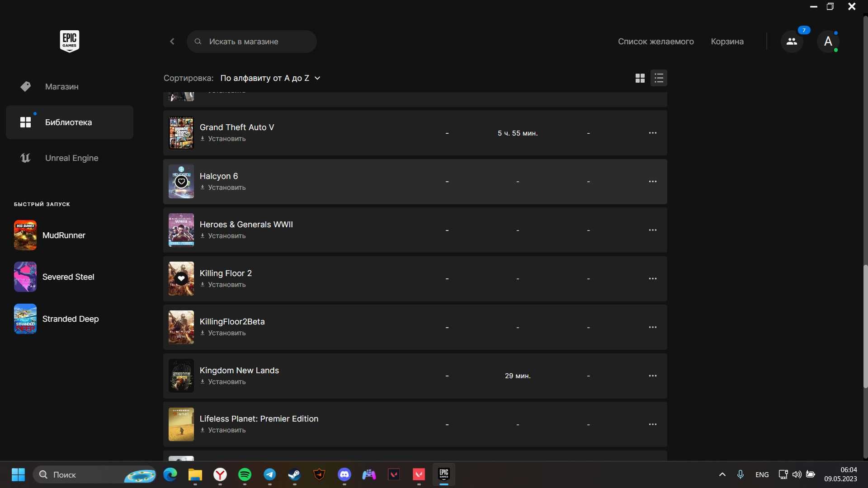Open the Список желаемого wishlist

click(656, 42)
